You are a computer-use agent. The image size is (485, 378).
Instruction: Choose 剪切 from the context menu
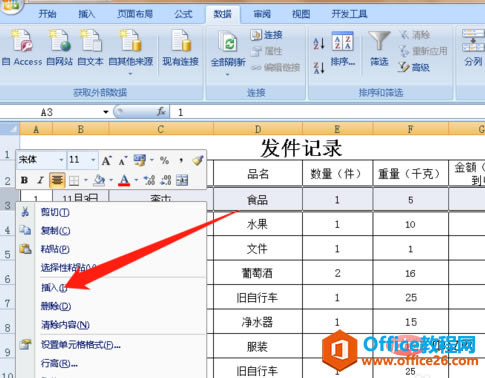[x=111, y=212]
